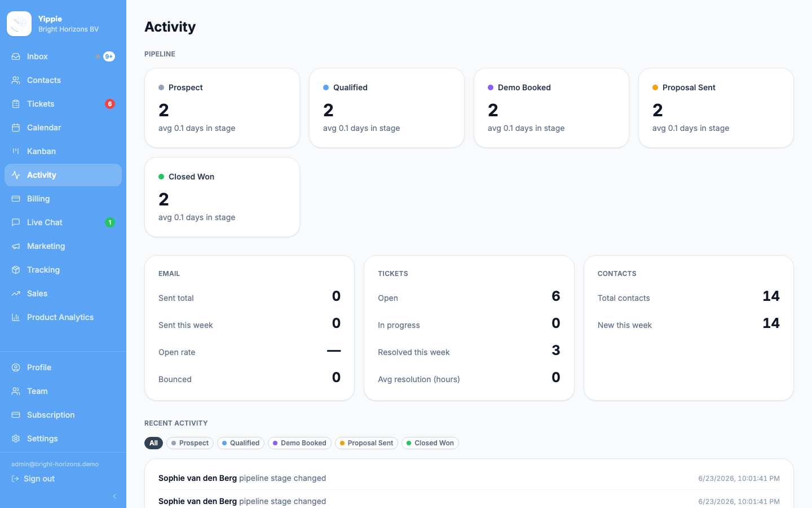Filter recent activity by Closed Won
Viewport: 812px width, 508px height.
430,443
